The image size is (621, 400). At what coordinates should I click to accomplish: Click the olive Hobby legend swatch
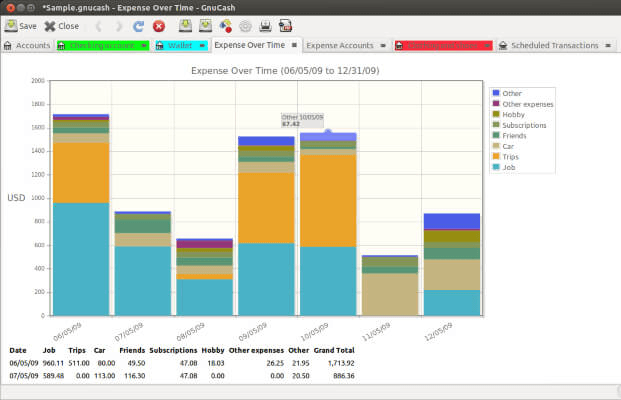click(496, 114)
